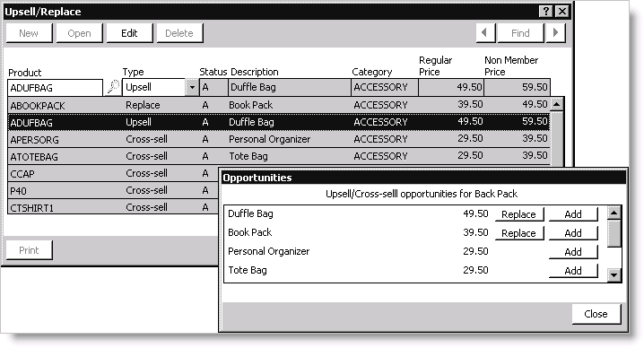Click the Find button
This screenshot has height=348, width=644.
520,33
